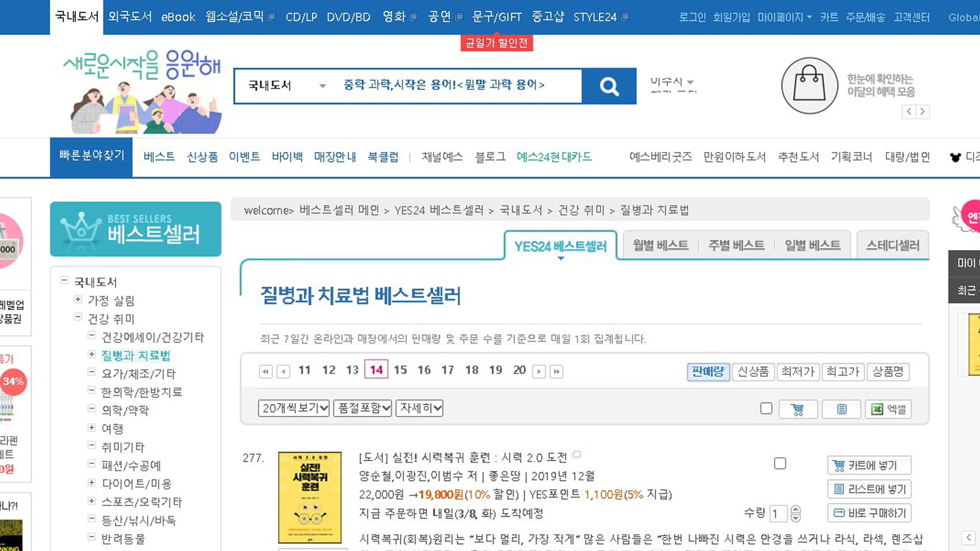980x551 pixels.
Task: Expand the 가정 살림 category
Action: [x=78, y=299]
